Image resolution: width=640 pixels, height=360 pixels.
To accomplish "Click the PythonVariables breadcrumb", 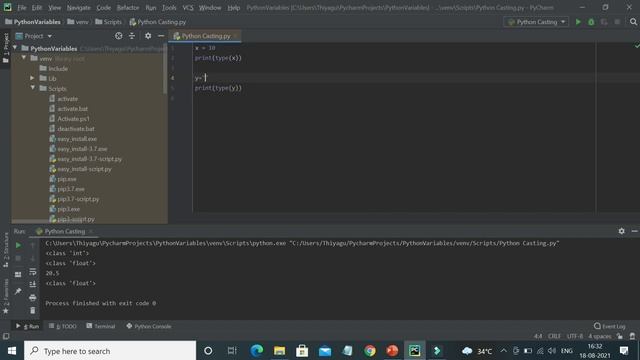I will (x=33, y=22).
